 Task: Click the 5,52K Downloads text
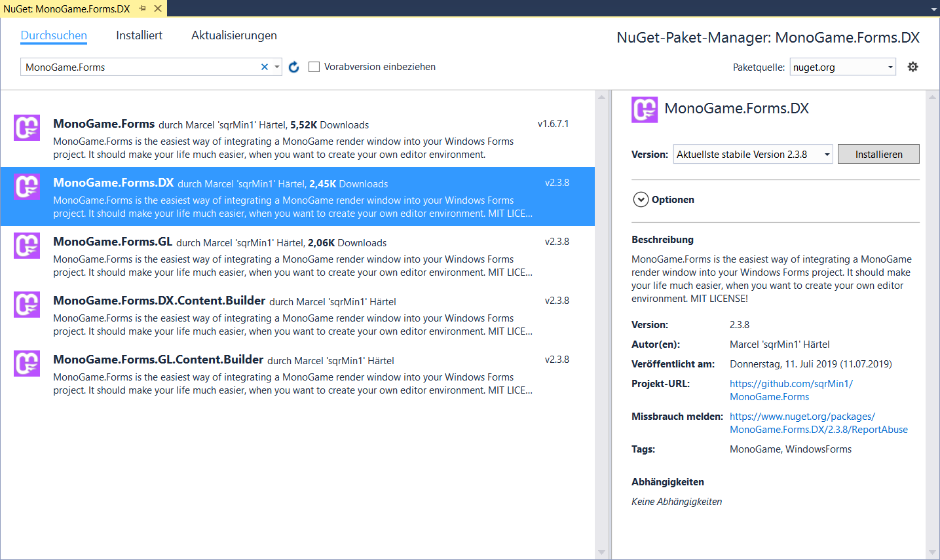(x=329, y=125)
